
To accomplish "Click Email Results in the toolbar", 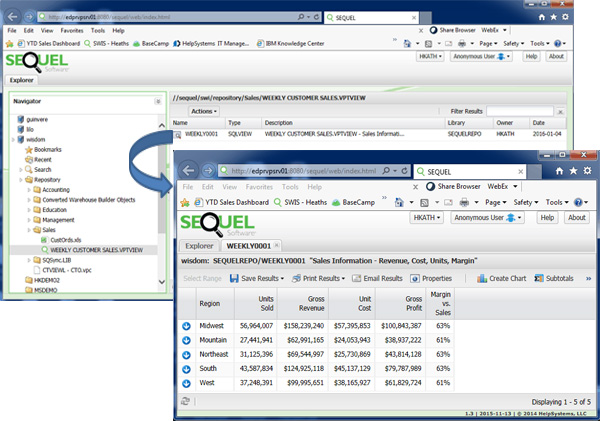I will click(x=377, y=278).
